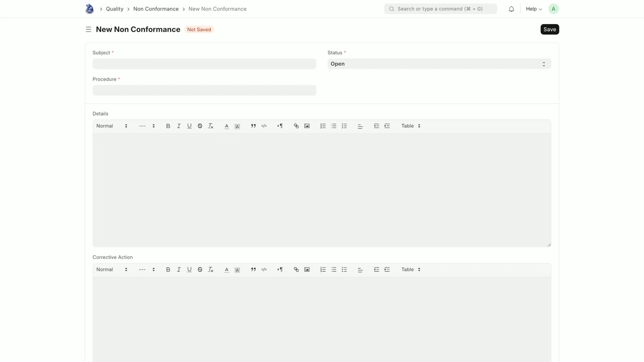The height and width of the screenshot is (362, 644).
Task: Open Normal heading dropdown in Details toolbar
Action: 112,126
